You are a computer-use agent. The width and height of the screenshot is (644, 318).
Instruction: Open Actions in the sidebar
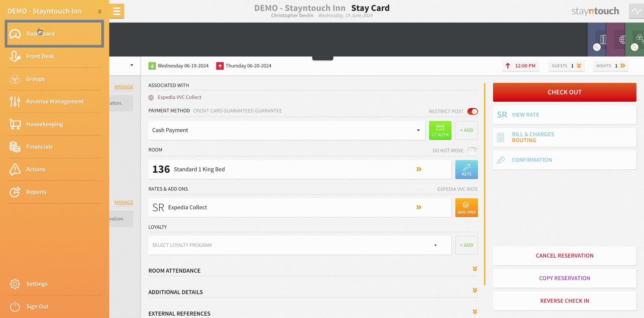[54, 169]
